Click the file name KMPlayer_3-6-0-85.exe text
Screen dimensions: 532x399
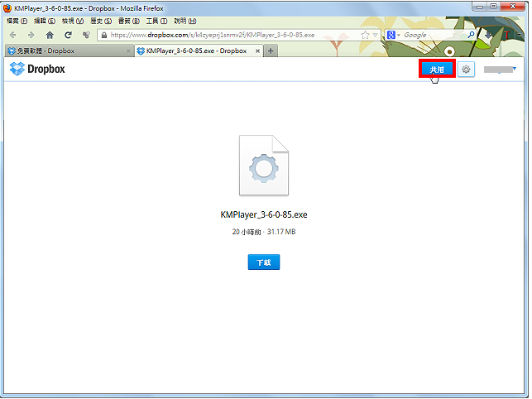[264, 214]
